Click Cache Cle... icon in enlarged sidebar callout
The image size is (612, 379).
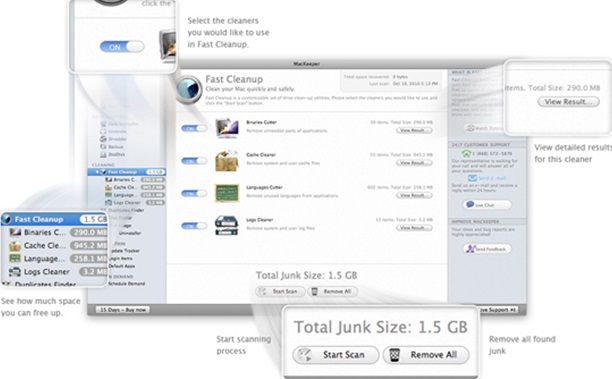click(15, 246)
